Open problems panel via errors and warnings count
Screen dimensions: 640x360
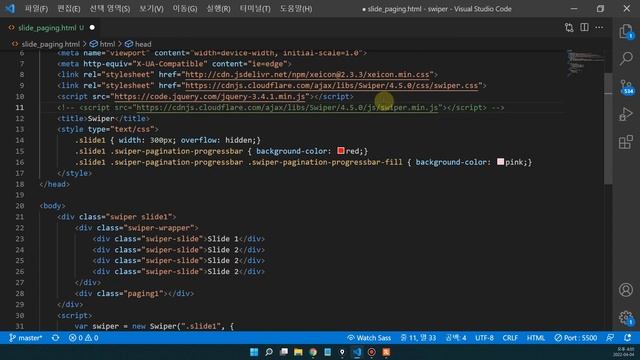[x=84, y=338]
